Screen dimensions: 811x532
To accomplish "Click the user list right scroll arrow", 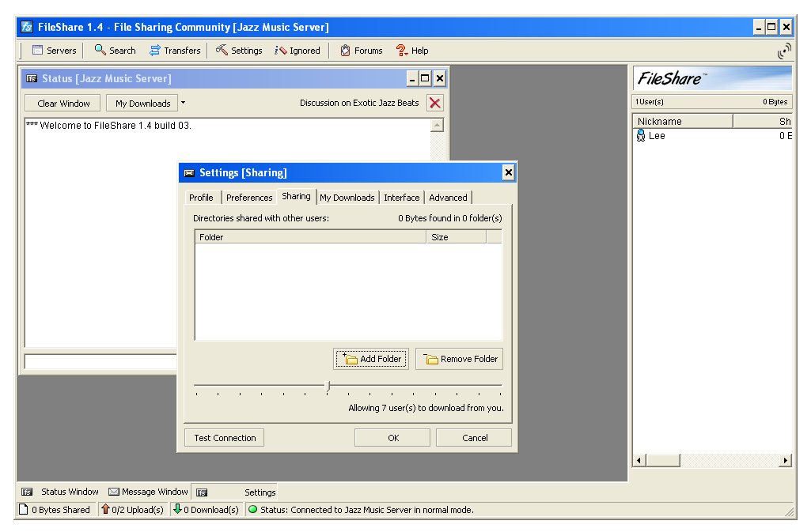I will 786,460.
